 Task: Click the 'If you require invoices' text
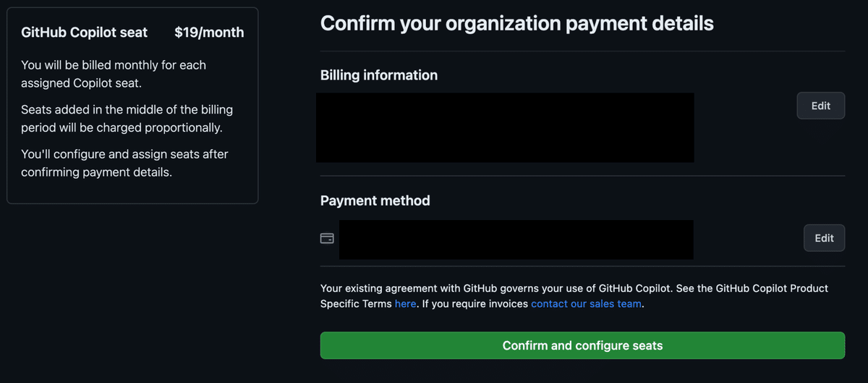[x=475, y=304]
